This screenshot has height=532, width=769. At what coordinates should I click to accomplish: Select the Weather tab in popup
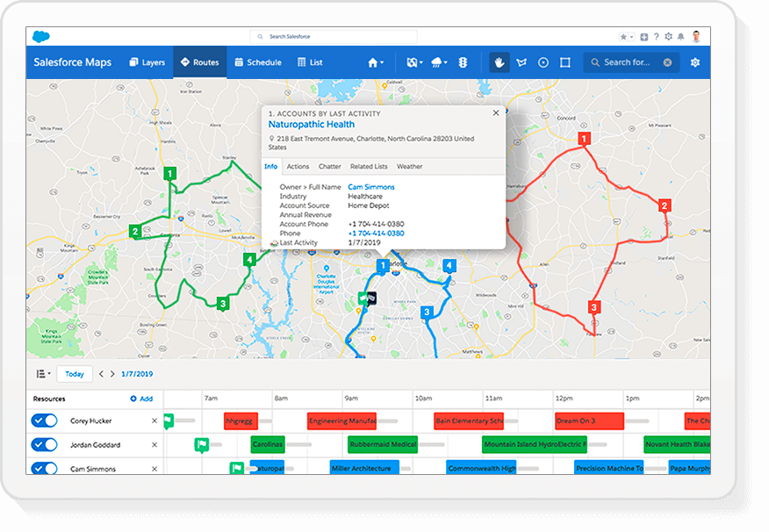[409, 167]
